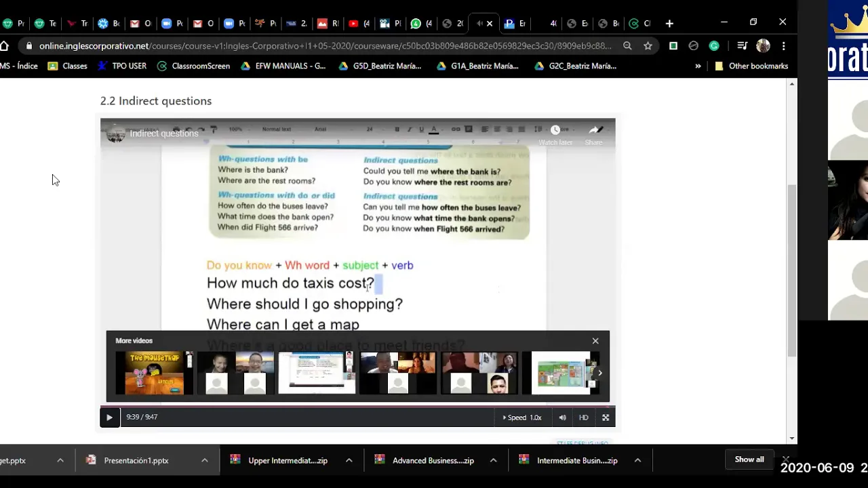This screenshot has height=488, width=868.
Task: Open the G1A_Beatriz María bookmark
Action: pos(477,66)
